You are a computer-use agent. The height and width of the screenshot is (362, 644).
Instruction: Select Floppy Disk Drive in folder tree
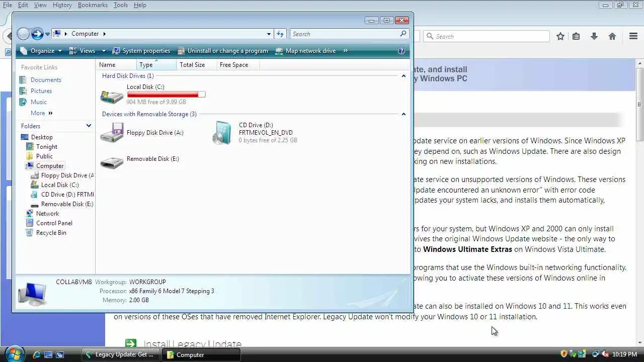[x=62, y=175]
